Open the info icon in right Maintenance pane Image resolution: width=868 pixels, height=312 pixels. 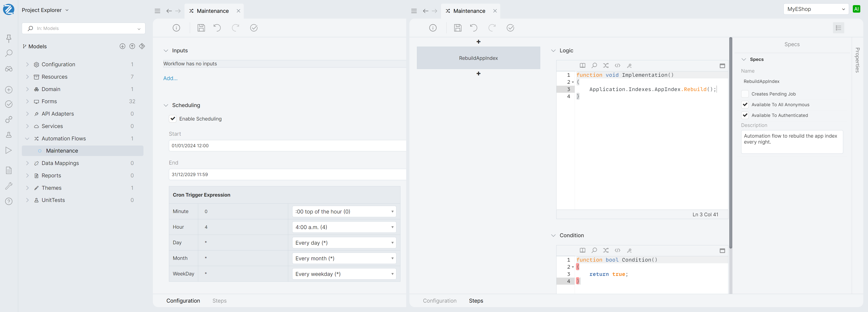[433, 28]
